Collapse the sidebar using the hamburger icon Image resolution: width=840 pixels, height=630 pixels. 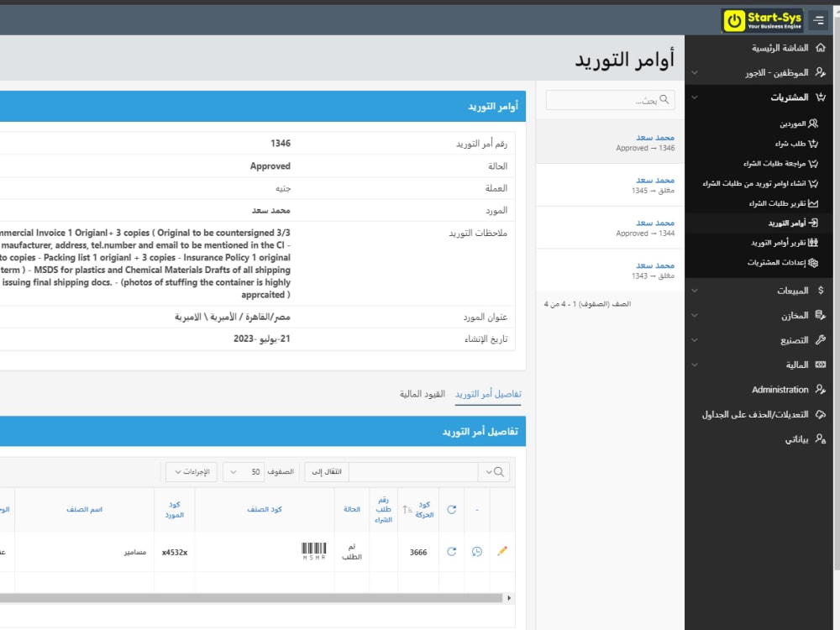pos(819,19)
